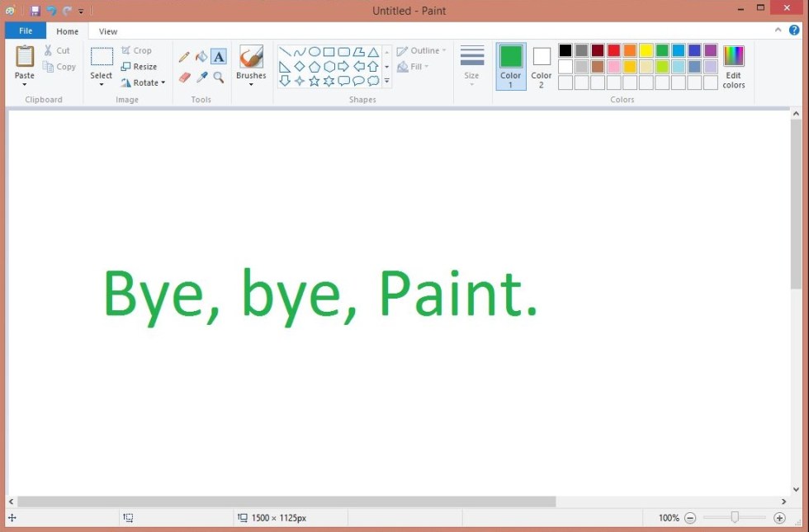Select the Pencil tool
The width and height of the screenshot is (809, 532).
tap(184, 57)
